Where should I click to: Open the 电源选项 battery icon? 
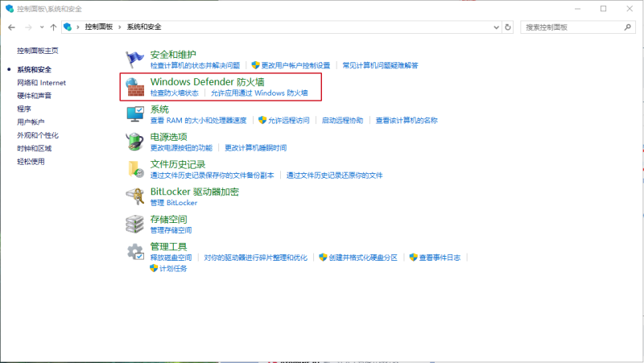pos(134,142)
